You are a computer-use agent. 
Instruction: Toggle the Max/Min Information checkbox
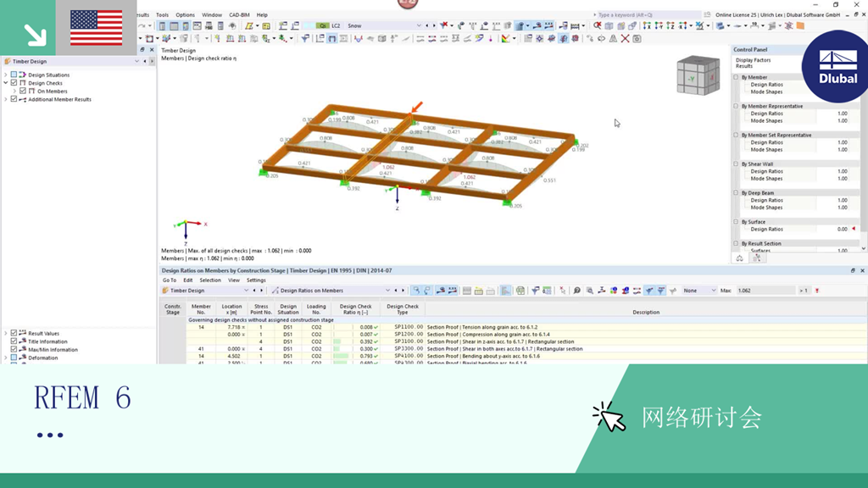point(14,350)
